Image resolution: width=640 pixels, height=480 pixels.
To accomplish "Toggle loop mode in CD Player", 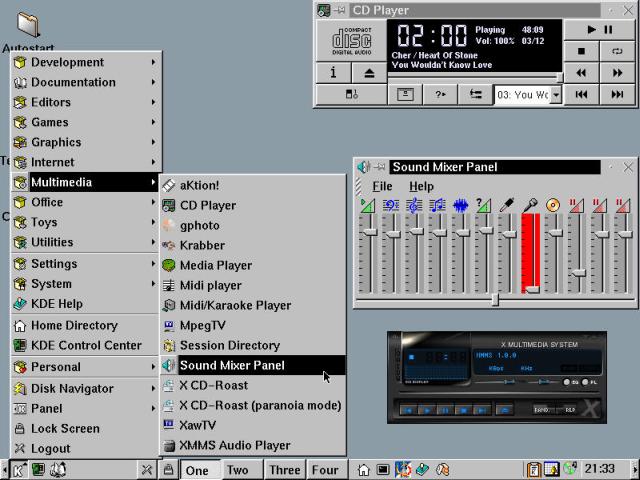I will [x=618, y=50].
